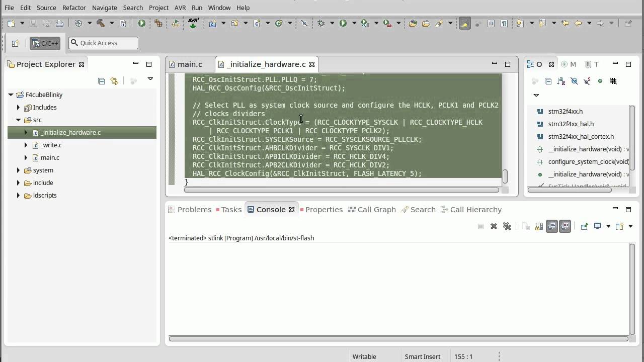
Task: Click the New C/C++ project icon
Action: (x=212, y=23)
